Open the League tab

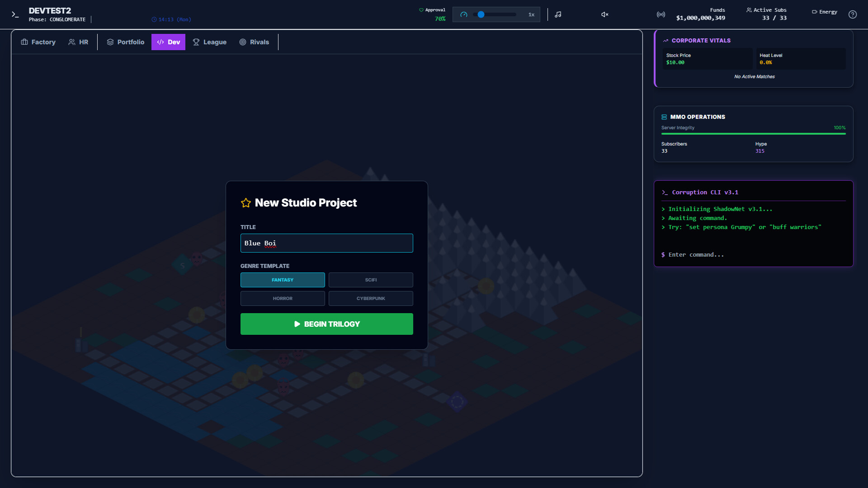point(210,42)
